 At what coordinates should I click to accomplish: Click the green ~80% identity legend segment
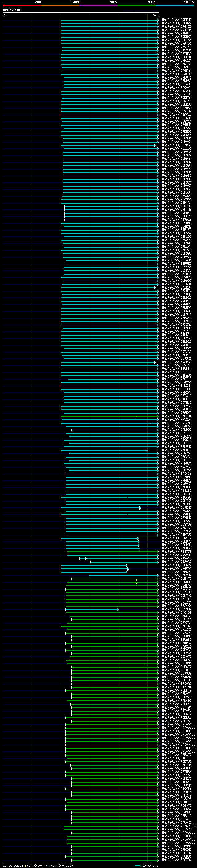(137, 6)
